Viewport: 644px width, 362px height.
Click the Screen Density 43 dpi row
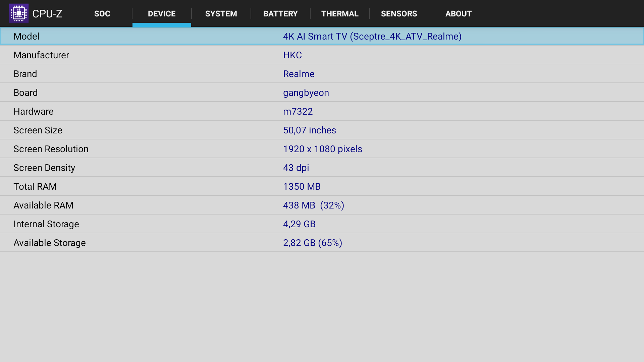[x=322, y=168]
